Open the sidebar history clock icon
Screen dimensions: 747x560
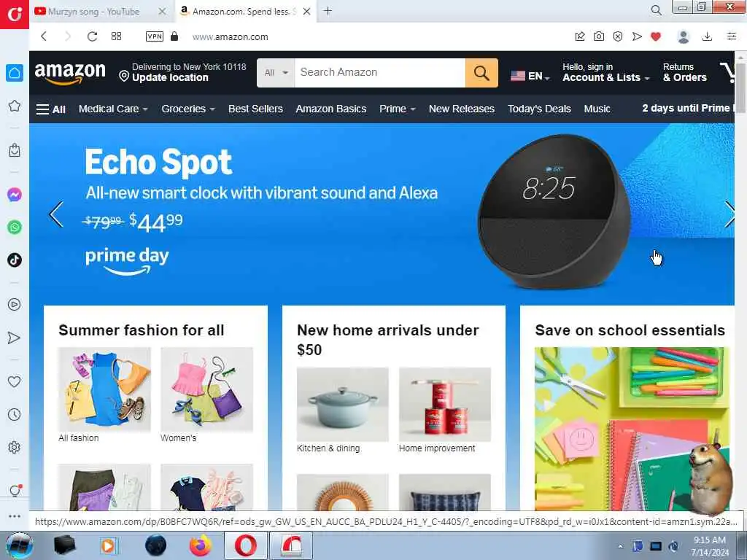coord(15,414)
